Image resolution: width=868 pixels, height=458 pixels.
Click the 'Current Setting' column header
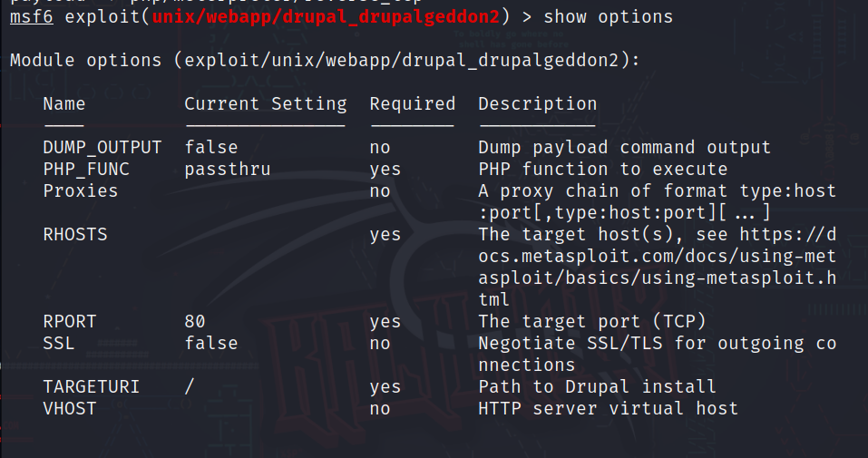click(x=266, y=104)
